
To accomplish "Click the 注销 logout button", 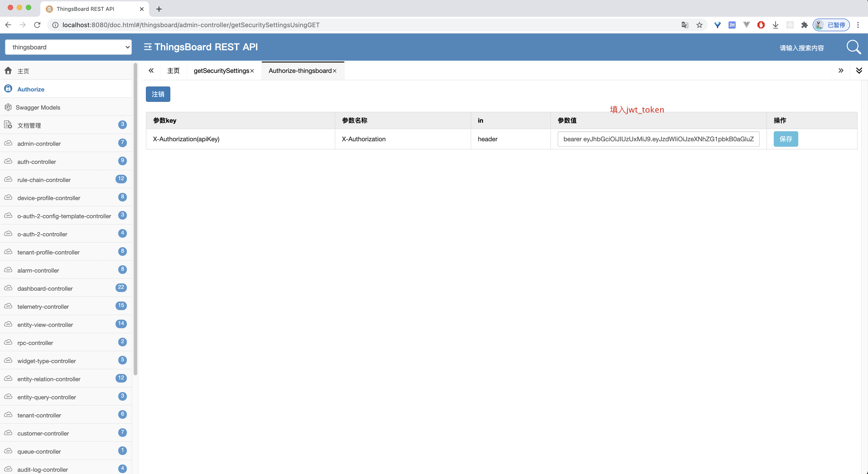I will (x=158, y=94).
